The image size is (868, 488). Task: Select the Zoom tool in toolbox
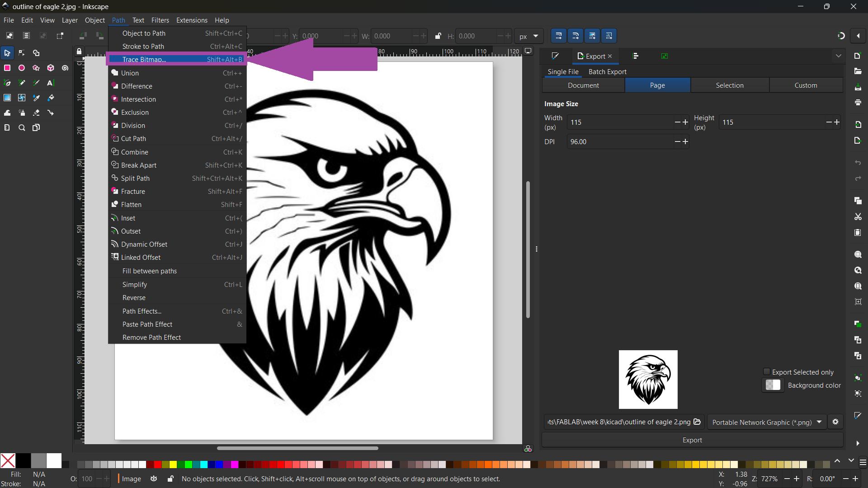point(22,128)
